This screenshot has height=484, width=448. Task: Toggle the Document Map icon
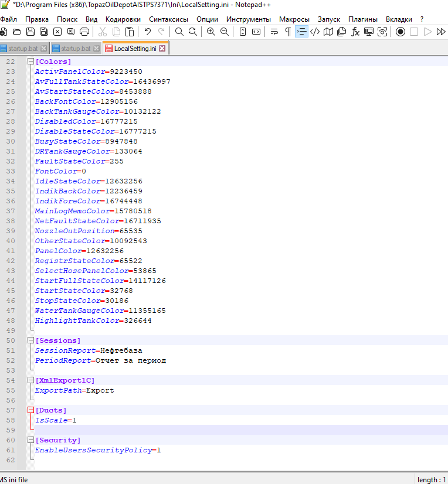tap(328, 32)
